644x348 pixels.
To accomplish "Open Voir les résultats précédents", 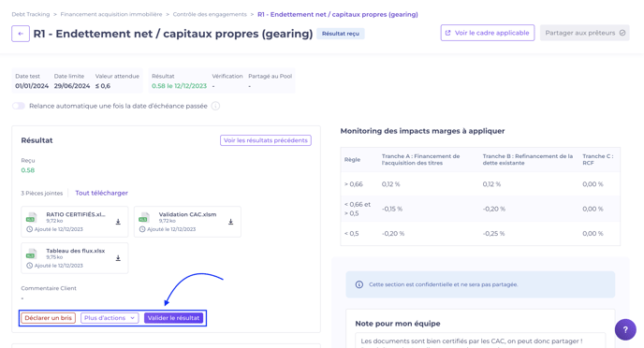I will point(266,140).
